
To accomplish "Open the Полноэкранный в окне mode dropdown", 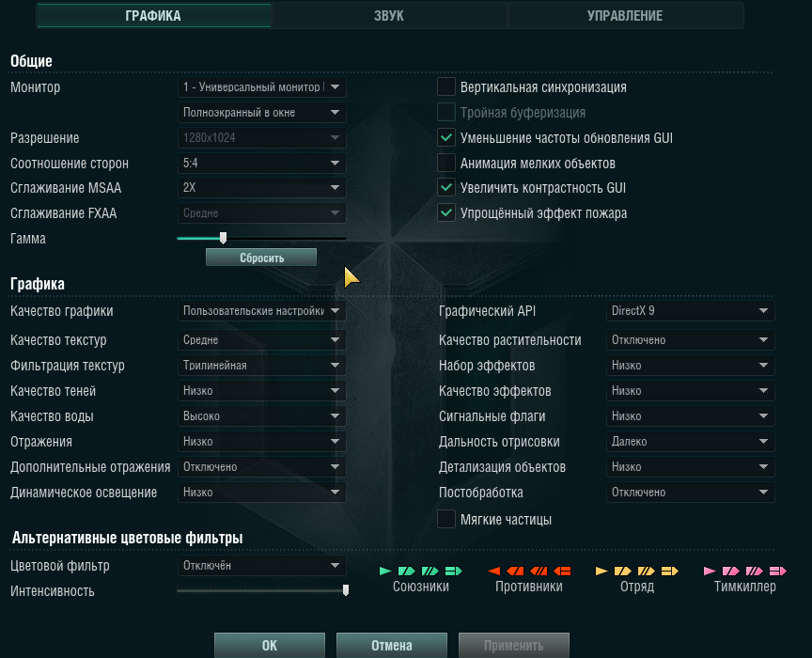I will point(261,113).
